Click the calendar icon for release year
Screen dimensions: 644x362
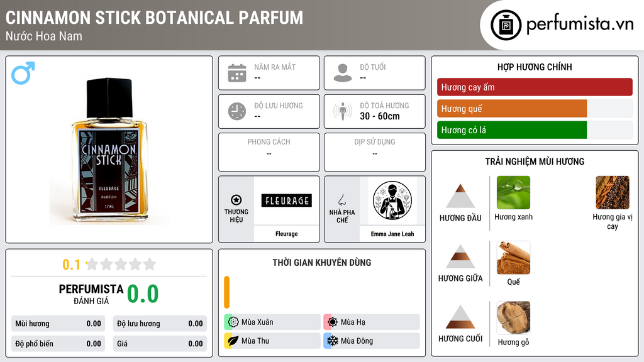click(237, 73)
